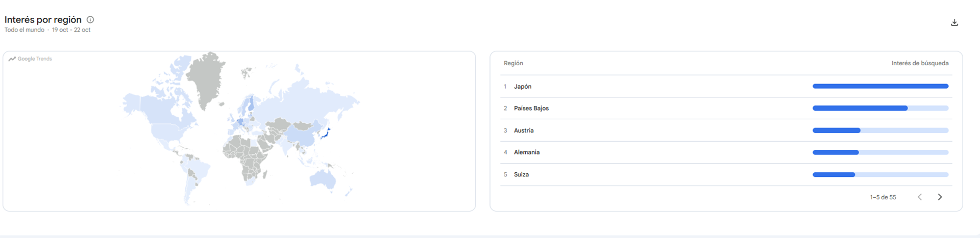Screen dimensions: 980x238
Task: Select Países Bajos in the region list
Action: (531, 108)
